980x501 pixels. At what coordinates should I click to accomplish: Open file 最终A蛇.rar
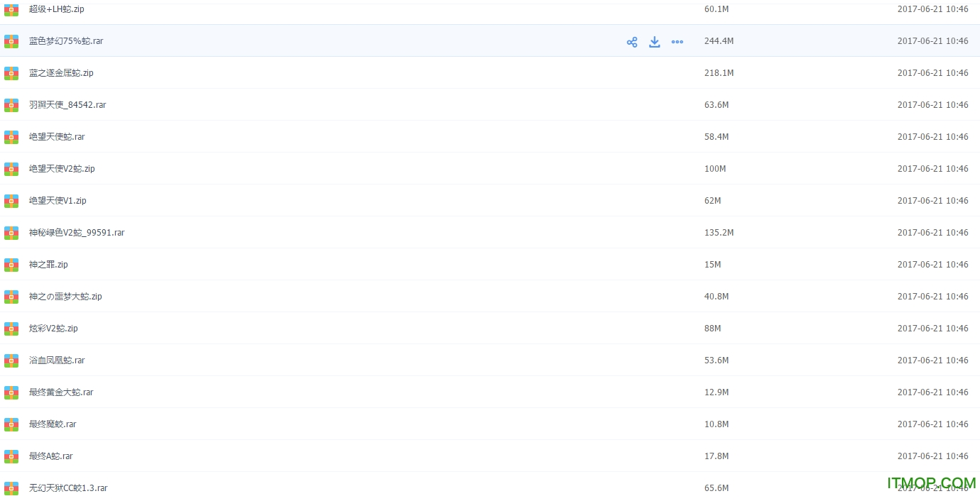pyautogui.click(x=51, y=456)
